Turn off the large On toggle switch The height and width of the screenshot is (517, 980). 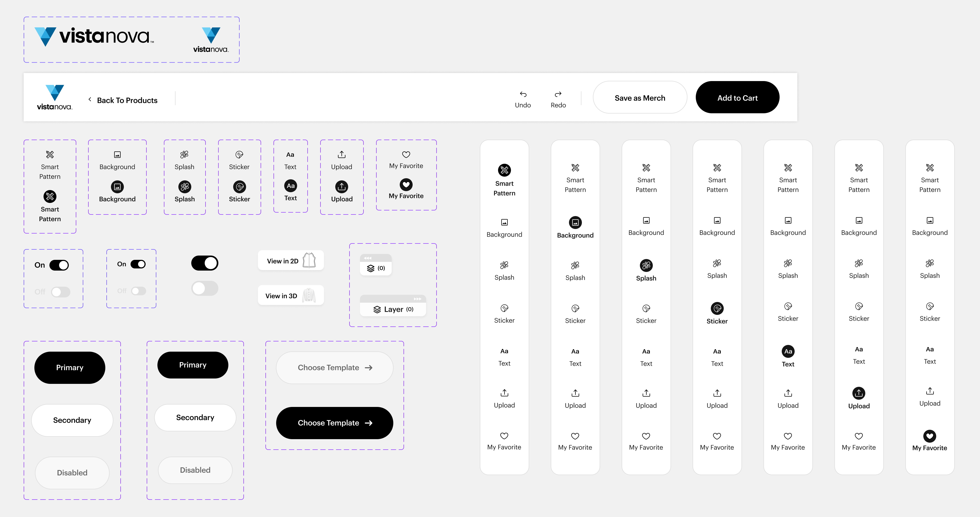59,265
